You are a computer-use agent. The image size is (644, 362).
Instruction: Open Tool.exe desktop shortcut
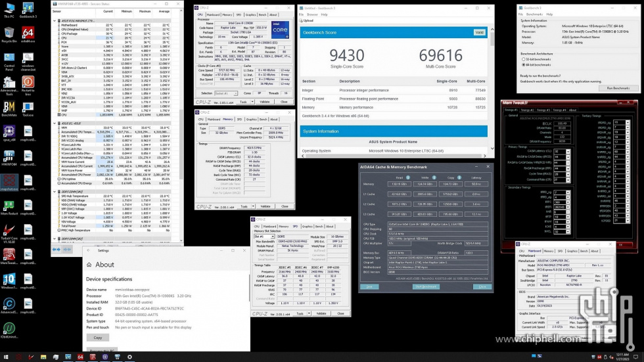click(28, 110)
